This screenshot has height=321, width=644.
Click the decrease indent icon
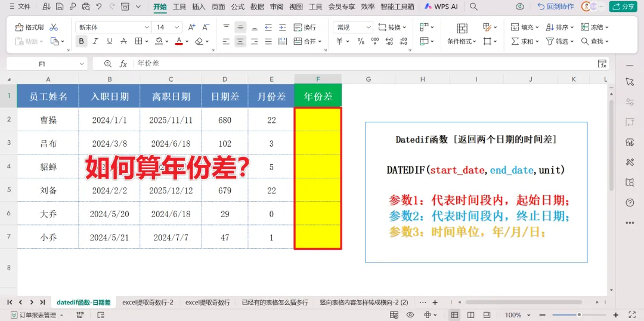coord(268,27)
